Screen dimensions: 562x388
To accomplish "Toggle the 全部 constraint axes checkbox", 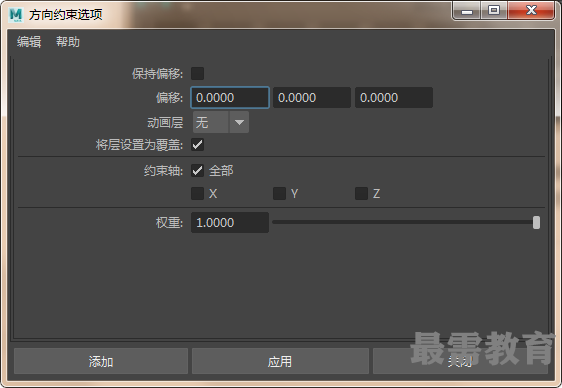I will pos(197,171).
